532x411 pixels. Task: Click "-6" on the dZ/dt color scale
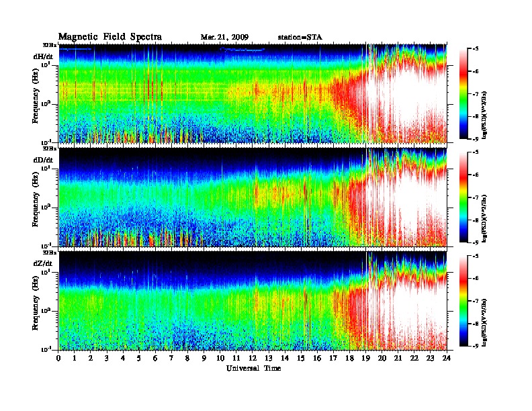point(476,279)
